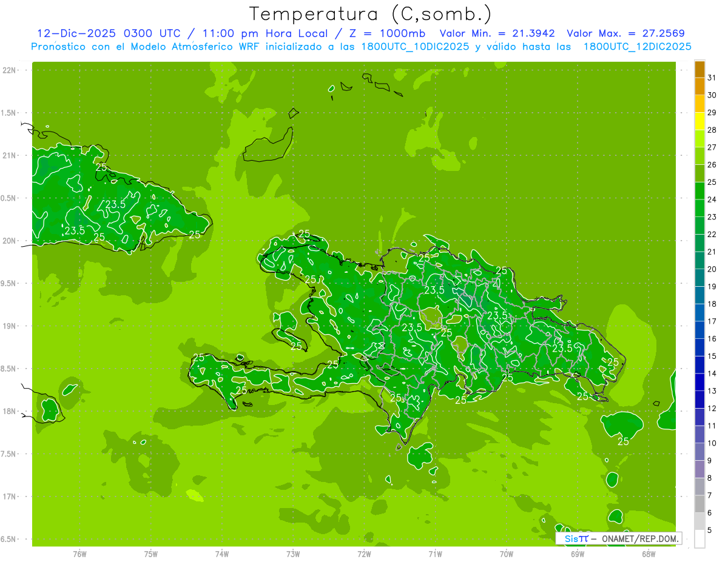728x562 pixels.
Task: Click the '22N' latitude label
Action: click(10, 70)
